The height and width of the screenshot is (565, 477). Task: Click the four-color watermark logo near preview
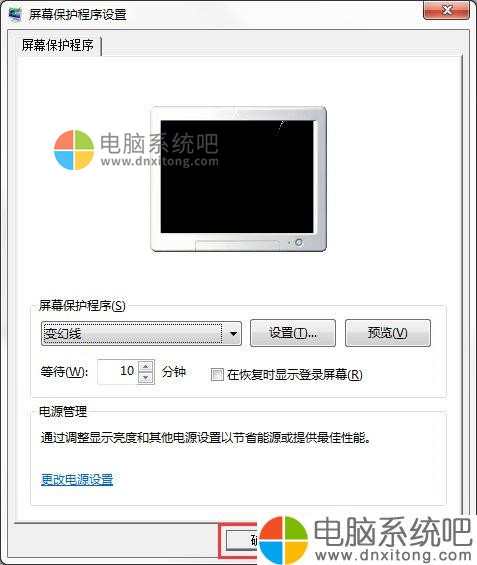coord(74,150)
